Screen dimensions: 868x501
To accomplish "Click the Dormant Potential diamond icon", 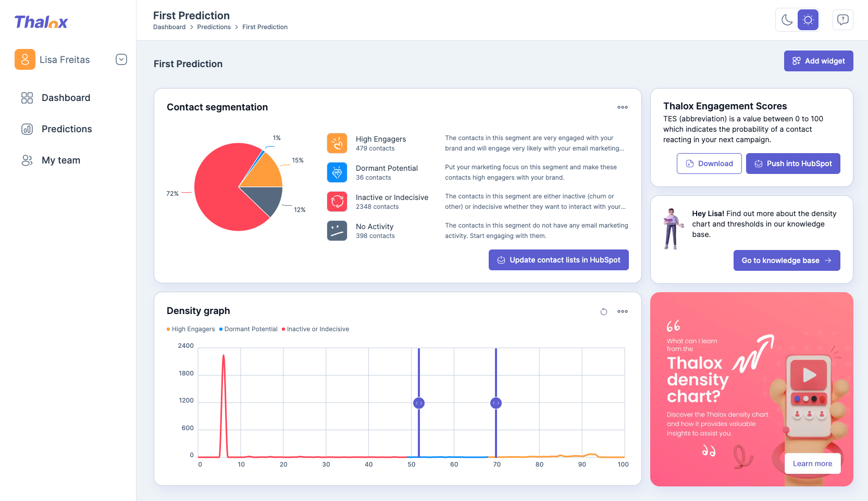I will pos(337,172).
